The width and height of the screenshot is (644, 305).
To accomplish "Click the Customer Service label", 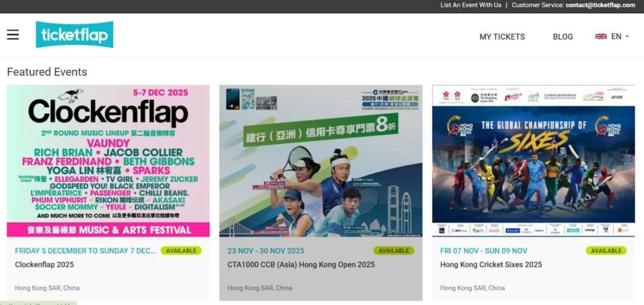I will coord(538,5).
